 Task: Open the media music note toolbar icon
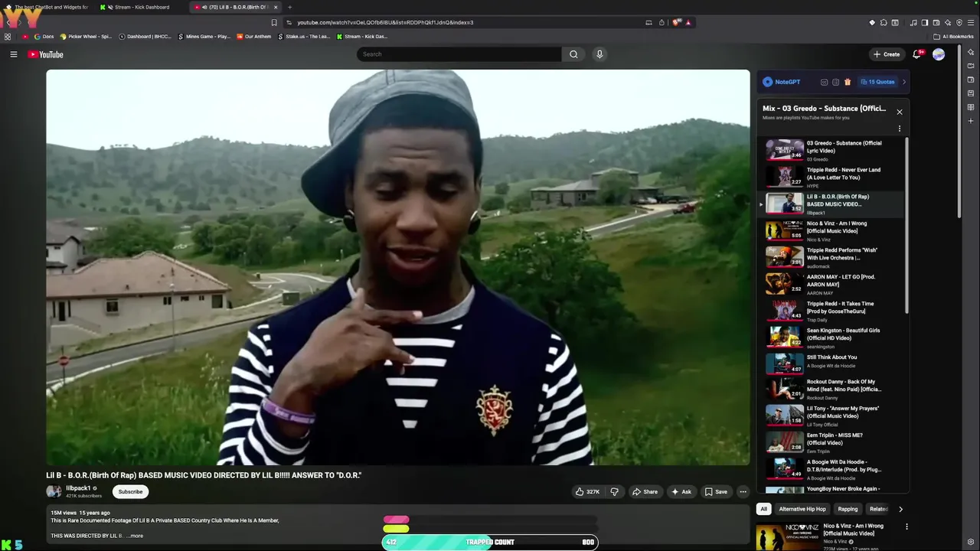pyautogui.click(x=913, y=22)
